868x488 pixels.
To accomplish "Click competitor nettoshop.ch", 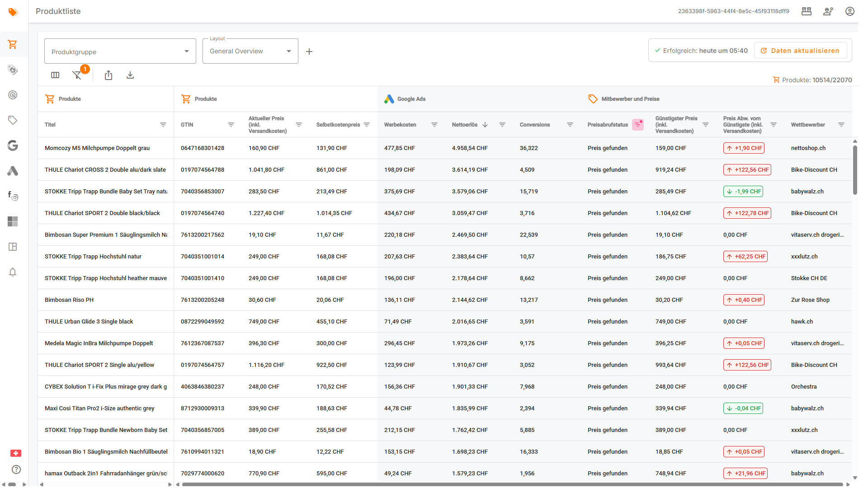I will tap(808, 148).
